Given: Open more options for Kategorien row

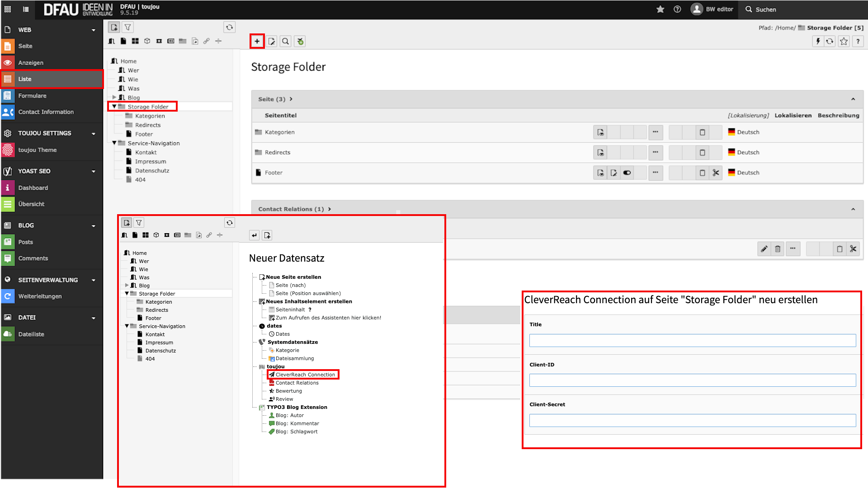Looking at the screenshot, I should [x=655, y=132].
